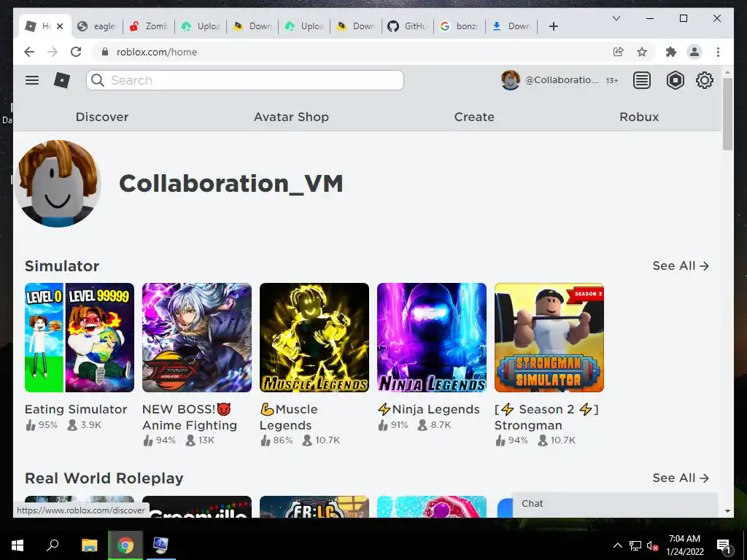Open the network icon in system tray
Image resolution: width=747 pixels, height=560 pixels.
click(635, 545)
